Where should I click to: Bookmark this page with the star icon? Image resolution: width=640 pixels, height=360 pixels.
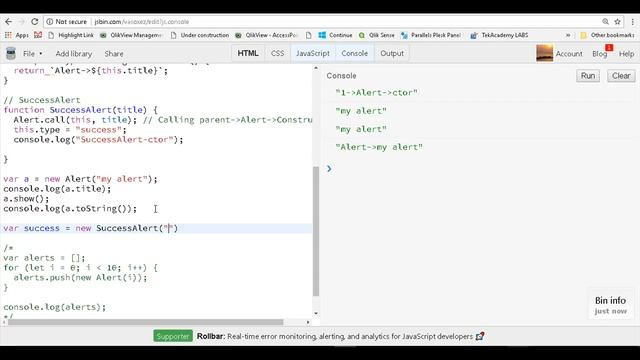click(618, 22)
